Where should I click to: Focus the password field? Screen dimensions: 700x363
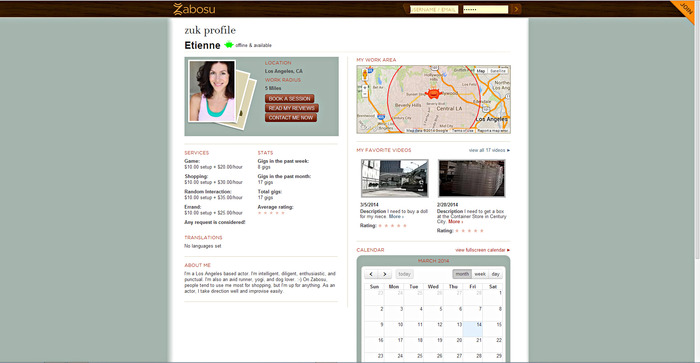pos(485,9)
